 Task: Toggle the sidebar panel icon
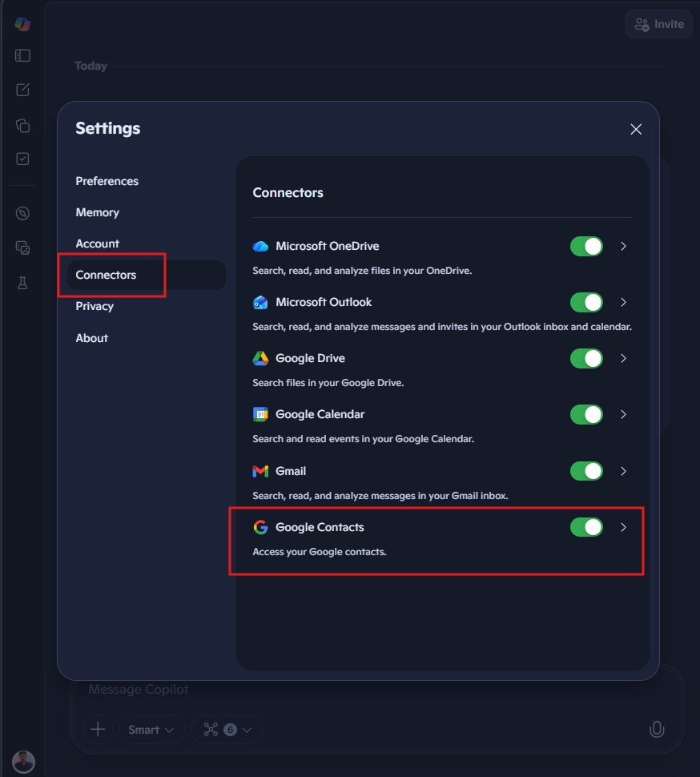pyautogui.click(x=22, y=55)
